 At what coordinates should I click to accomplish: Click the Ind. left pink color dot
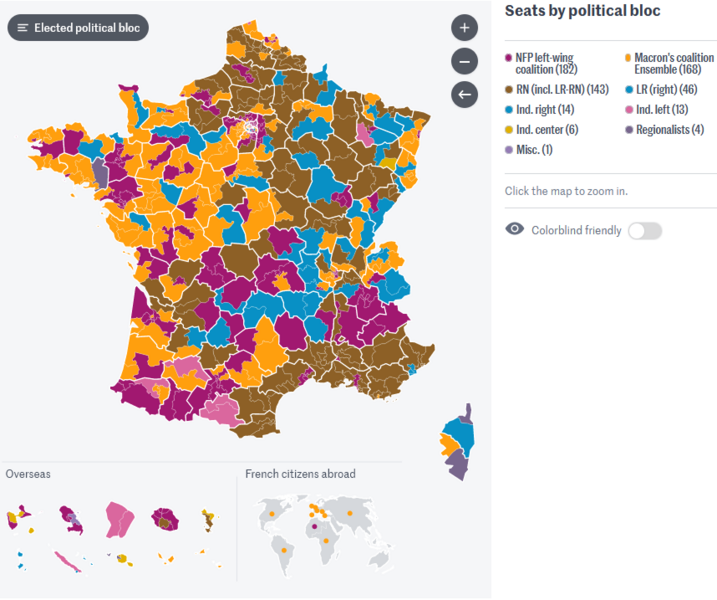click(x=628, y=110)
